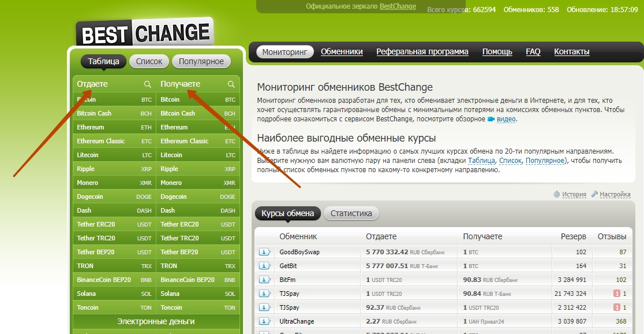Follow the BestChange official mirror link

click(398, 6)
